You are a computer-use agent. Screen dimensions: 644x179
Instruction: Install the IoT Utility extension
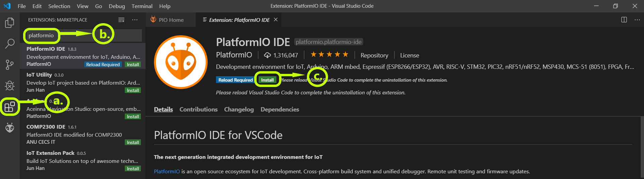pyautogui.click(x=133, y=90)
